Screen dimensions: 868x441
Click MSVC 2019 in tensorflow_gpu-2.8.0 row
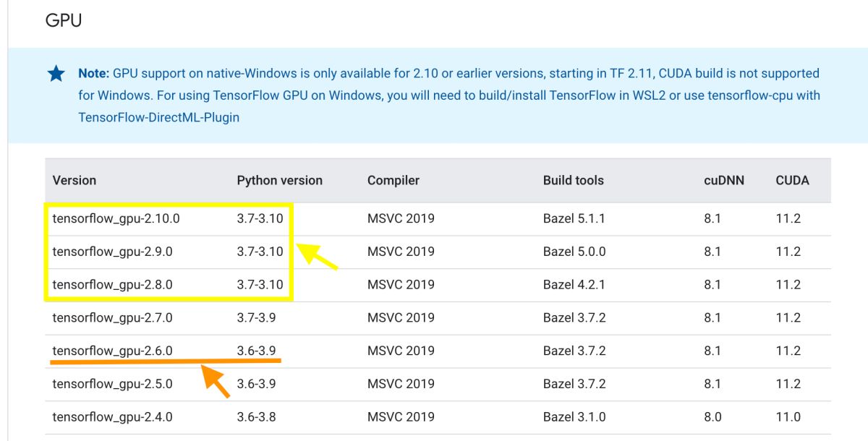(401, 285)
